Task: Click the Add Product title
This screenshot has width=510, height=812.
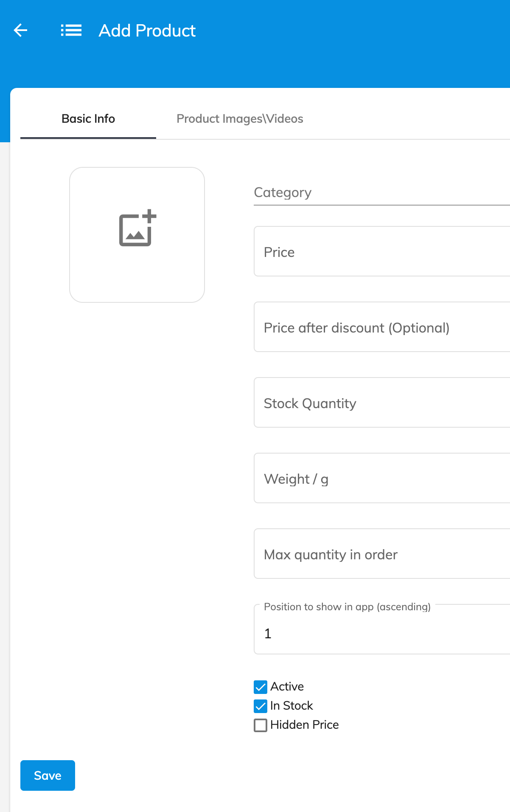Action: click(x=147, y=31)
